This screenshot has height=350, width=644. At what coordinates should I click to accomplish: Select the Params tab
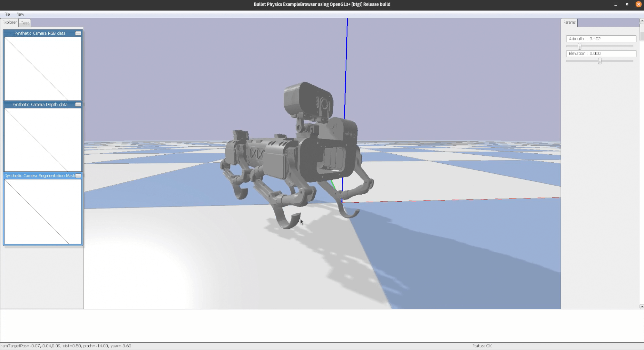[x=569, y=22]
